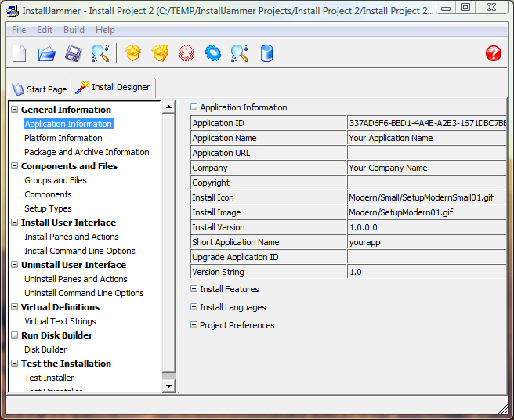Edit the Version String value 1.0
This screenshot has height=420, width=514.
coord(427,272)
